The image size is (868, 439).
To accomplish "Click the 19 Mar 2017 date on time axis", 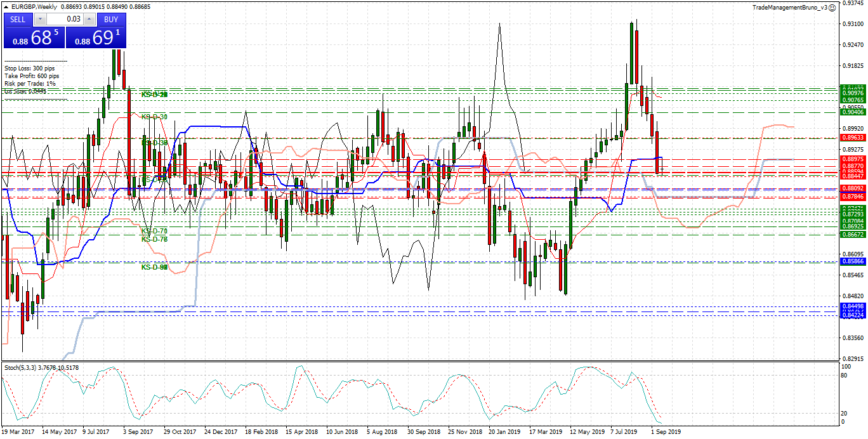I will pyautogui.click(x=19, y=432).
